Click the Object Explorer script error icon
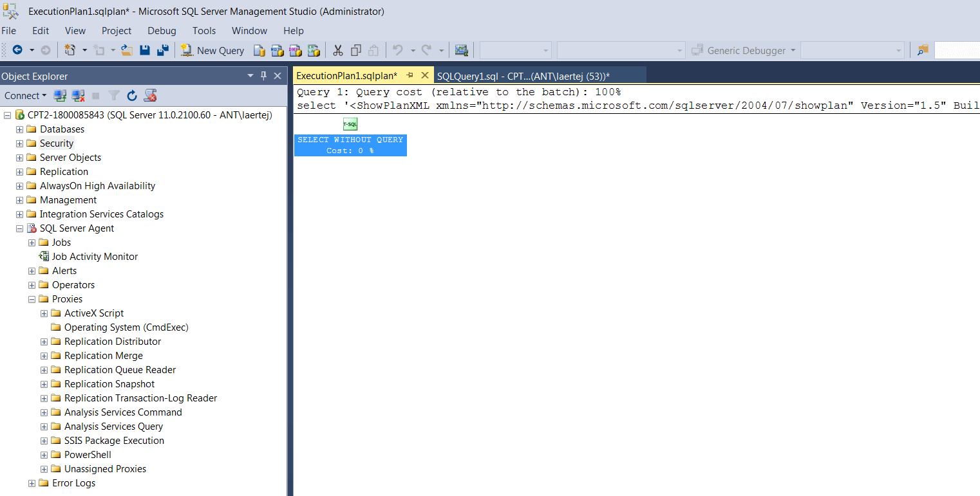The image size is (980, 496). (150, 96)
